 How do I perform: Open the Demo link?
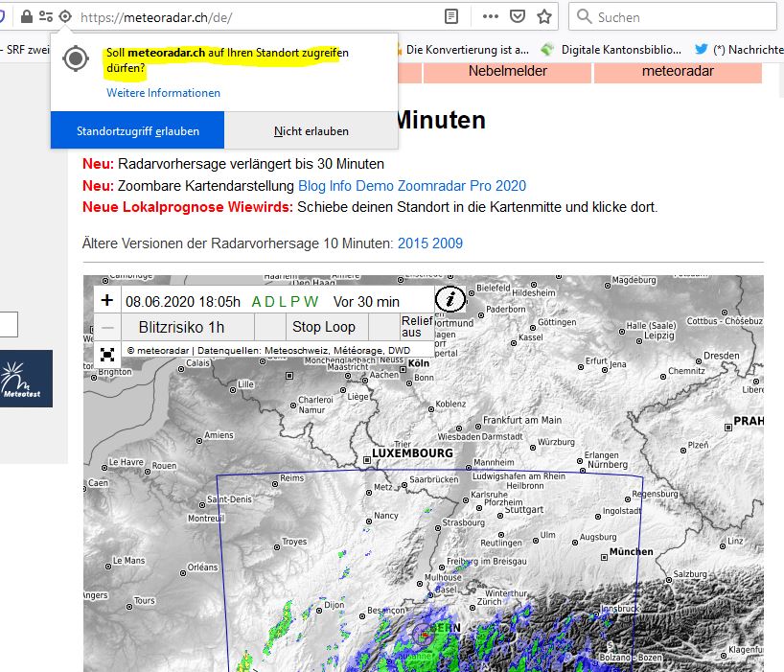click(375, 186)
